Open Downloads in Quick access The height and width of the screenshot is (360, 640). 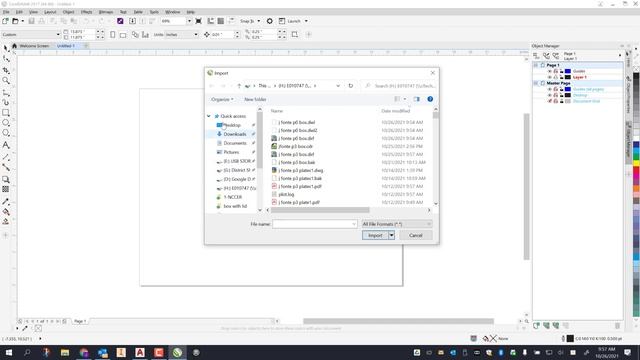pyautogui.click(x=235, y=134)
